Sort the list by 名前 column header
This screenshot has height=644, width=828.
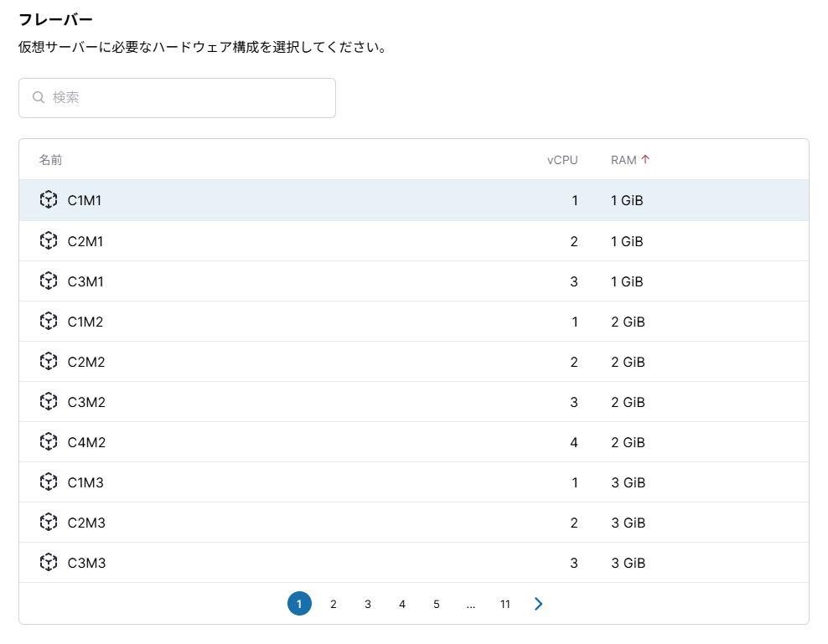coord(50,160)
